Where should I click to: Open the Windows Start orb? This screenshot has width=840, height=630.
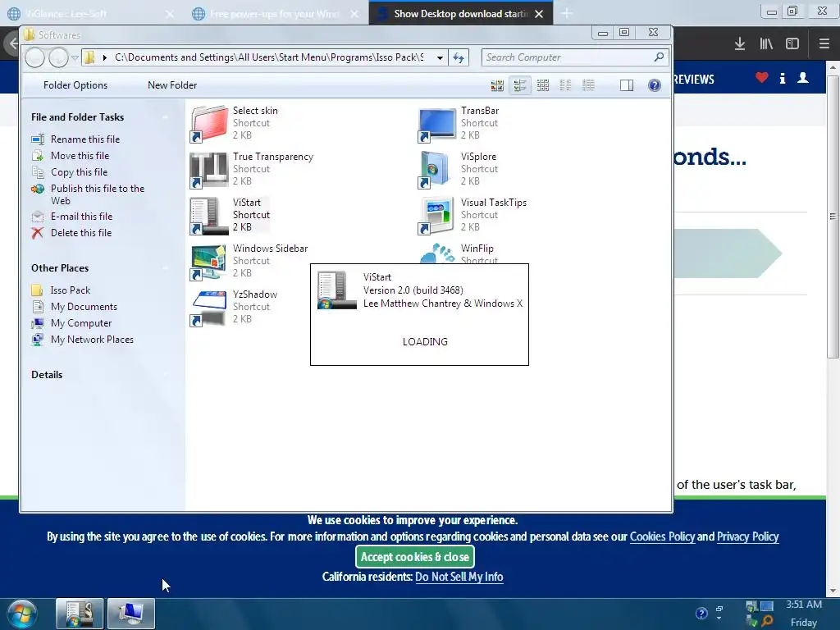(x=22, y=614)
